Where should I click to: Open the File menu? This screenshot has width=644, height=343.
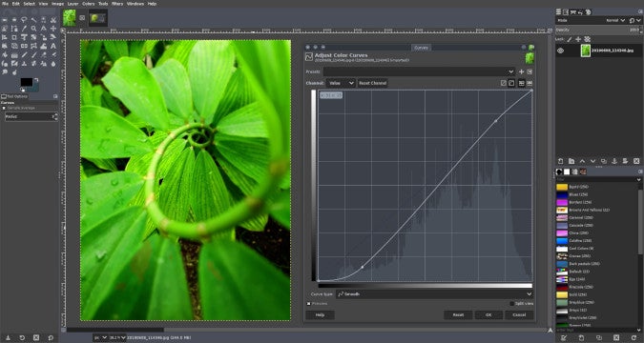[x=5, y=4]
